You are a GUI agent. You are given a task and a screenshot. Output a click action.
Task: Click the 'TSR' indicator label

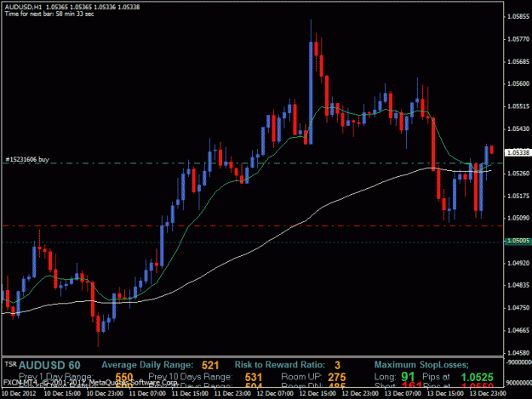(x=10, y=364)
